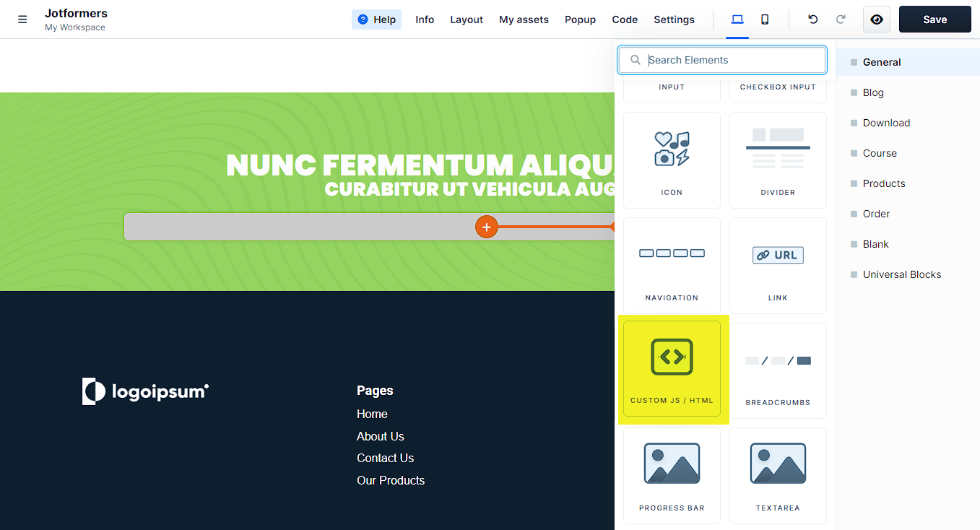Preview the page with the eye button

pos(877,19)
